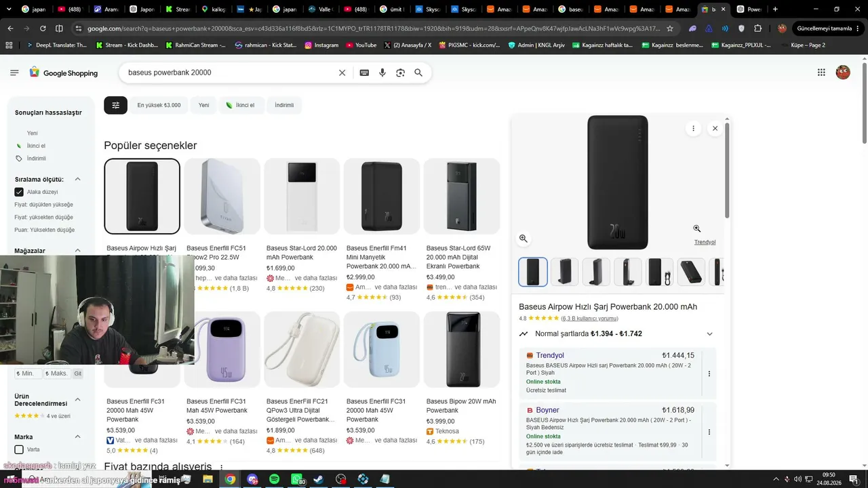Filter by 4 stars and above rating
The height and width of the screenshot is (488, 868).
pyautogui.click(x=42, y=416)
